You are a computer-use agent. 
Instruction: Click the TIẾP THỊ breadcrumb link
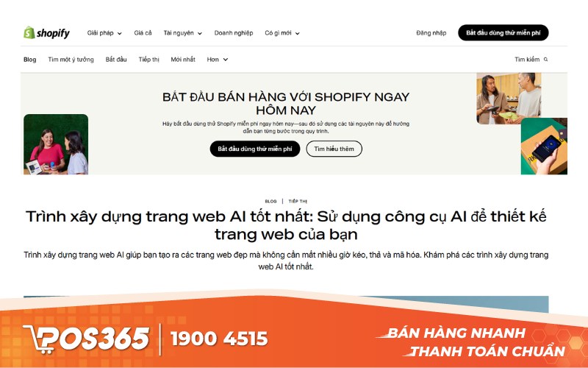tap(298, 201)
